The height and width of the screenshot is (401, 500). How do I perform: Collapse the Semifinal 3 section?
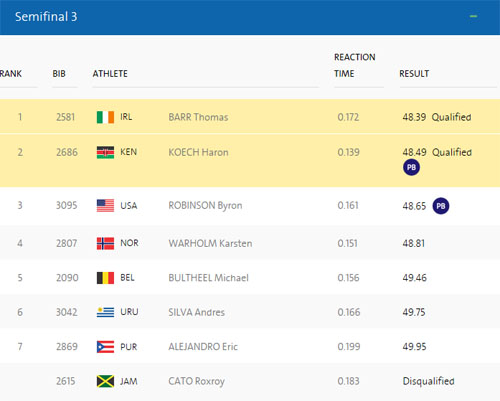tap(473, 16)
